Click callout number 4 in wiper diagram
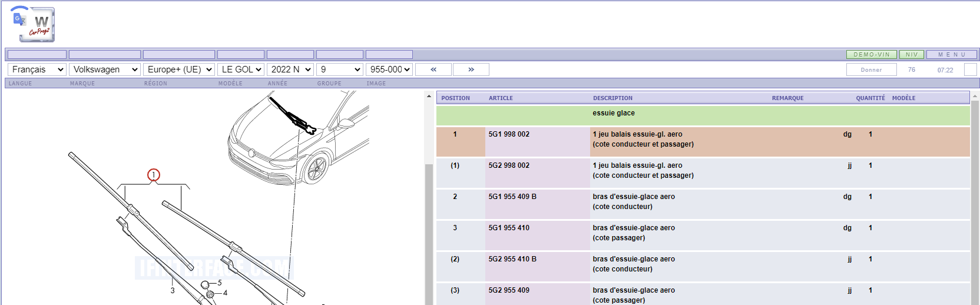Screen dimensions: 980x305 [225, 293]
